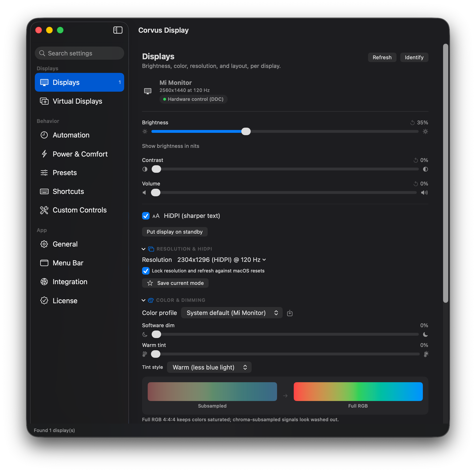The width and height of the screenshot is (476, 472).
Task: Click the Mi Monitor display icon
Action: click(x=148, y=91)
